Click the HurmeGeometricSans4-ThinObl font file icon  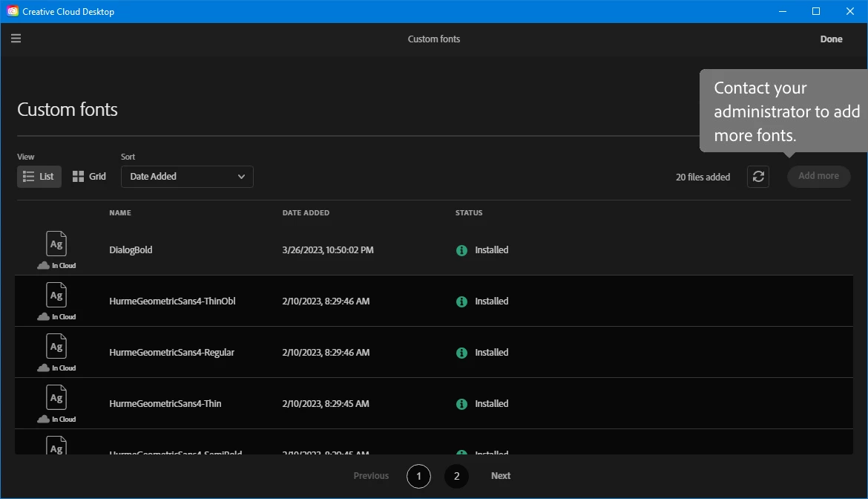[x=56, y=296]
